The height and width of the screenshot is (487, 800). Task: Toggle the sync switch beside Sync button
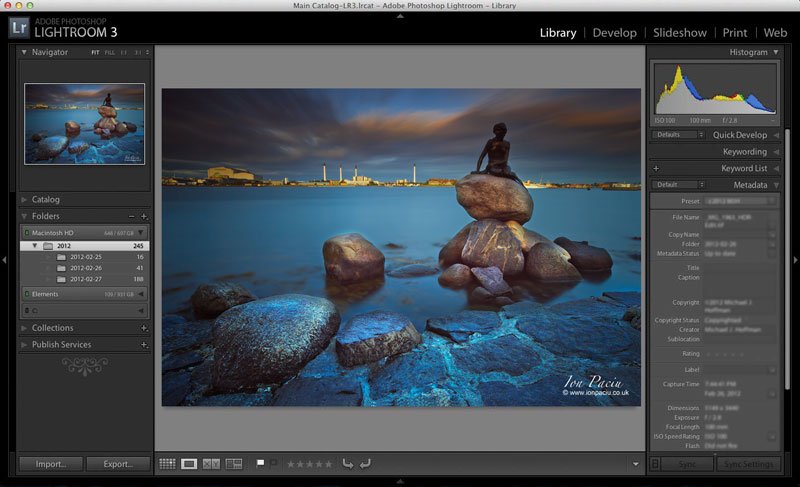click(x=655, y=464)
